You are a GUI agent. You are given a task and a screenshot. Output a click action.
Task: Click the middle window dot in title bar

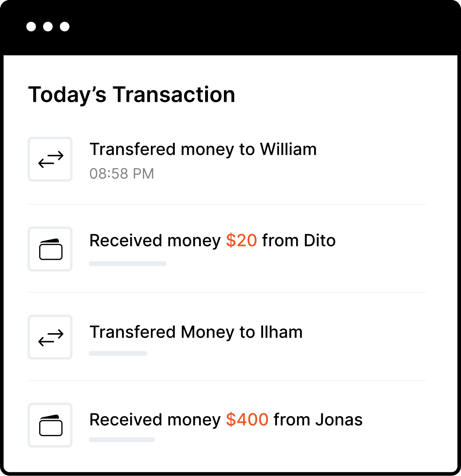(48, 27)
